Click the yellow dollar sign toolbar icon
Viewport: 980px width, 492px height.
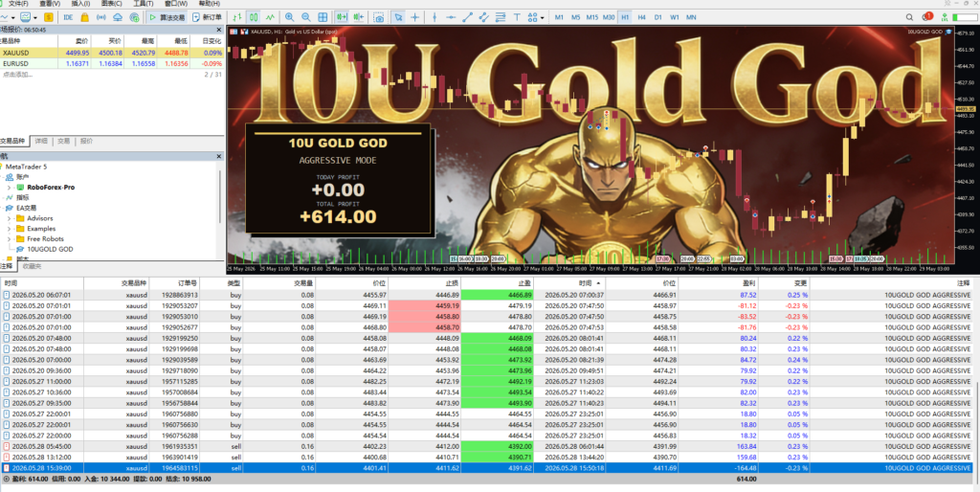(x=49, y=17)
